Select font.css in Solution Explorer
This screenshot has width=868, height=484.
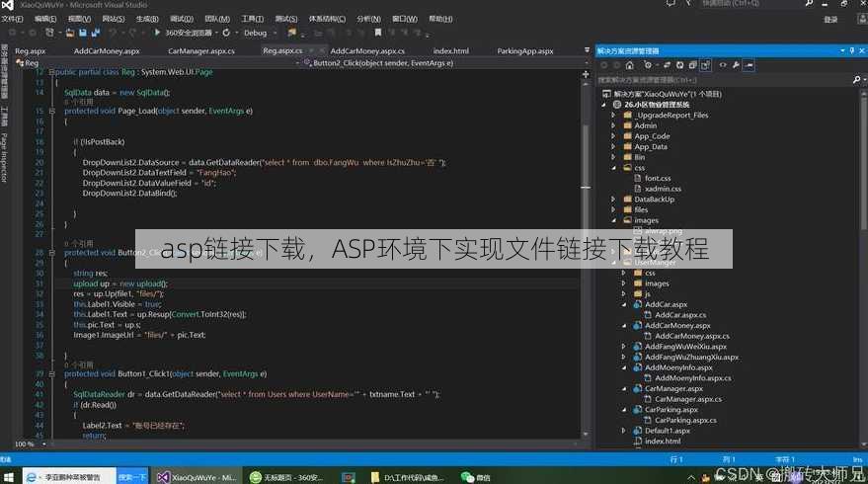click(x=658, y=179)
